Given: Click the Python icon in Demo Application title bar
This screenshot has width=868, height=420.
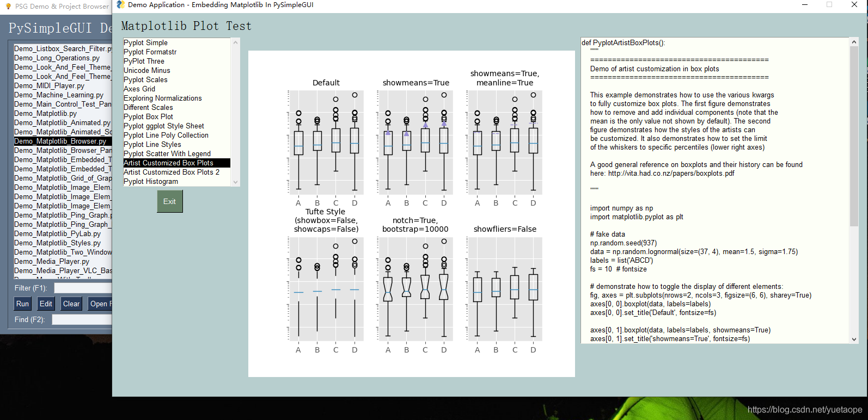Looking at the screenshot, I should click(x=121, y=5).
